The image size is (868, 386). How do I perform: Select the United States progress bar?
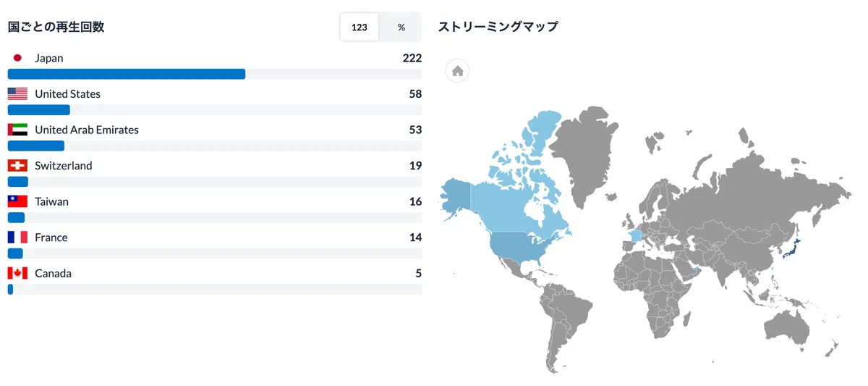(x=215, y=110)
